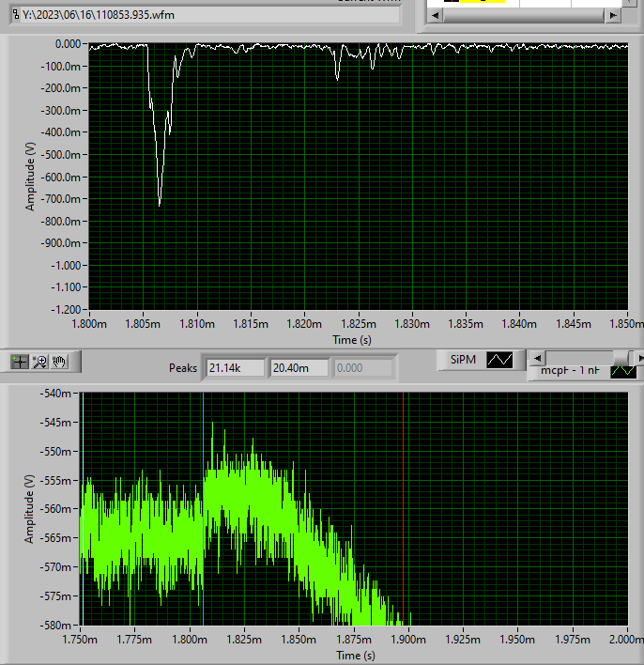Screen dimensions: 644x665
Task: Select the zoom magnifier tool in graph palette
Action: coord(39,361)
